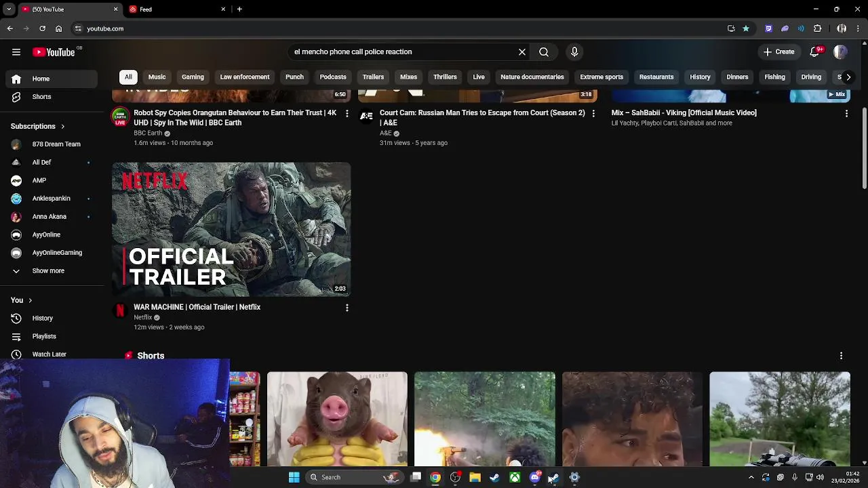
Task: Open the Windows Start menu
Action: (x=294, y=477)
